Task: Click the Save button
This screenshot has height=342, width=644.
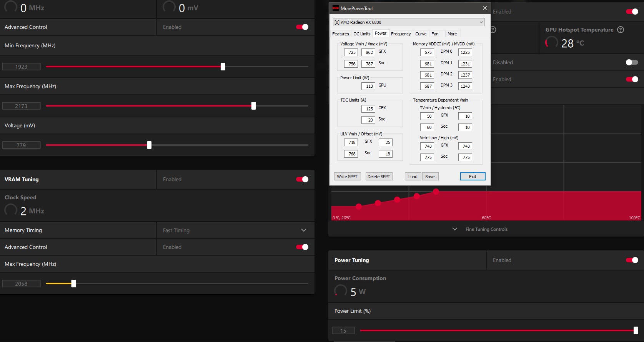Action: coord(430,177)
